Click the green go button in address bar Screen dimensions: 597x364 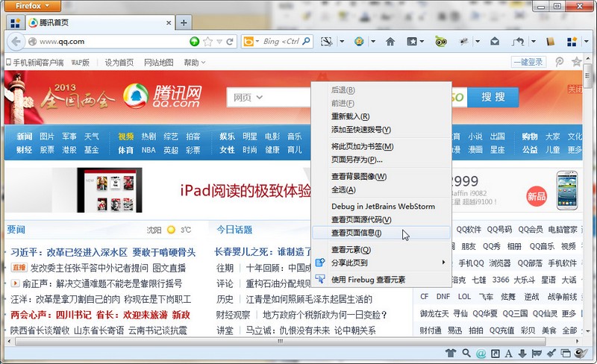(x=195, y=42)
